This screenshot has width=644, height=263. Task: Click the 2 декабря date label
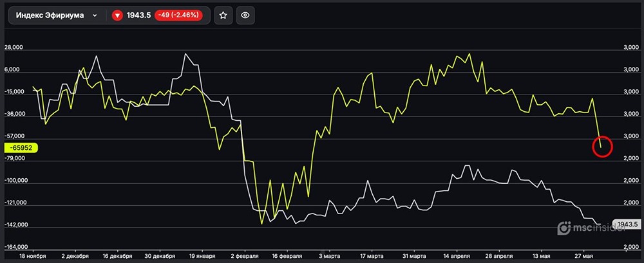(75, 256)
